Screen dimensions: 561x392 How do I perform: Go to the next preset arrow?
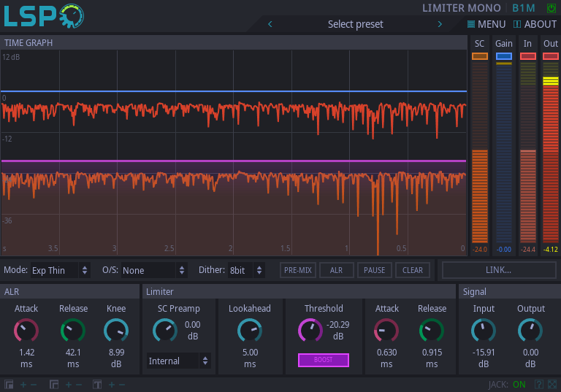[440, 24]
